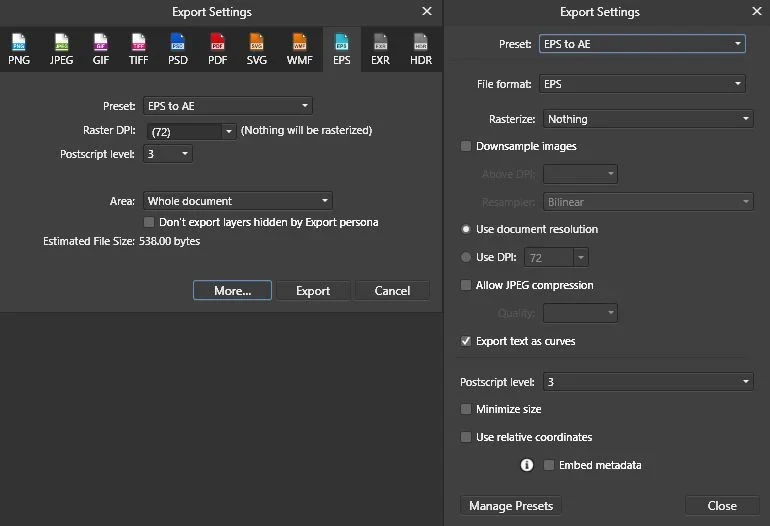Viewport: 770px width, 526px height.
Task: Enable Allow JPEG compression checkbox
Action: [466, 285]
